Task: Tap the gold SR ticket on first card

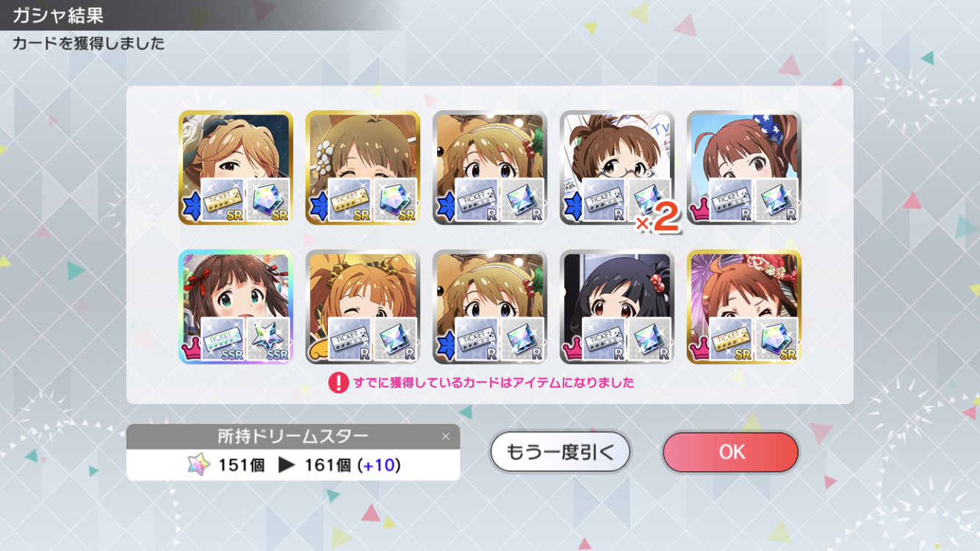Action: pos(223,200)
